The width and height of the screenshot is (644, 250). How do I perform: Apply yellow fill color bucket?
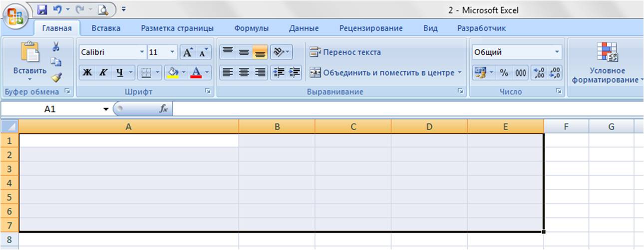click(x=173, y=72)
